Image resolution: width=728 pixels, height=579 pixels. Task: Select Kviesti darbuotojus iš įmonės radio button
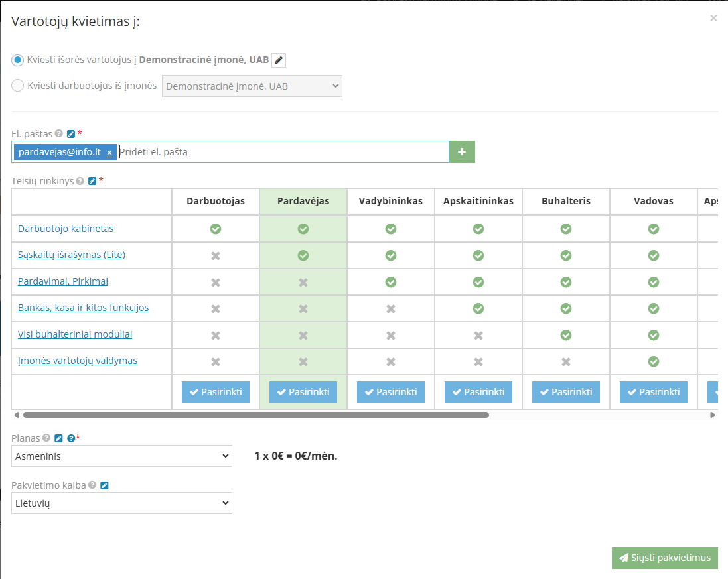(x=18, y=86)
